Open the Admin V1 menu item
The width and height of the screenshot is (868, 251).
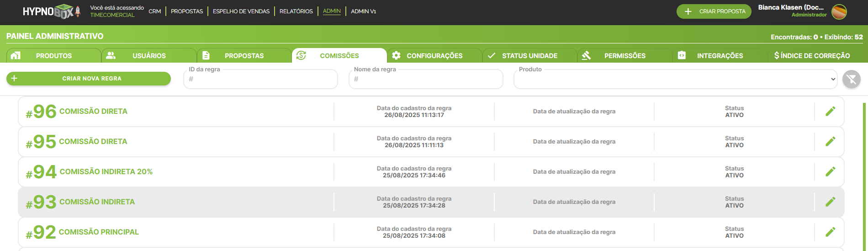(x=364, y=11)
